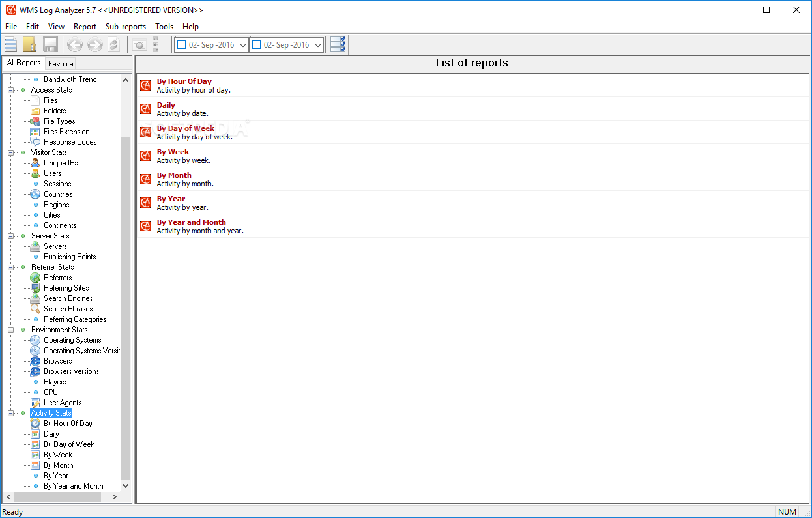The width and height of the screenshot is (812, 518).
Task: Select Bandwidth Trend in the tree
Action: [x=70, y=79]
